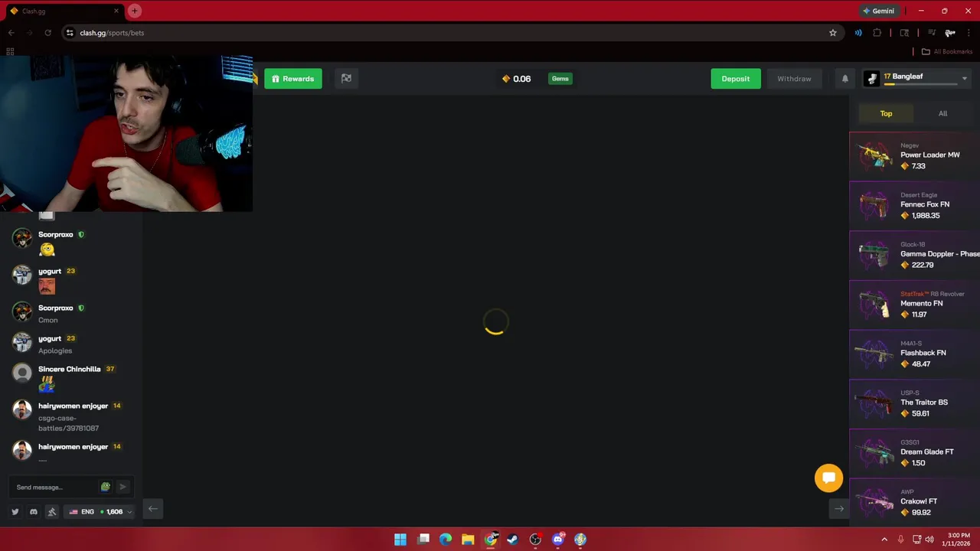
Task: Open the Extensions puzzle icon
Action: click(877, 33)
